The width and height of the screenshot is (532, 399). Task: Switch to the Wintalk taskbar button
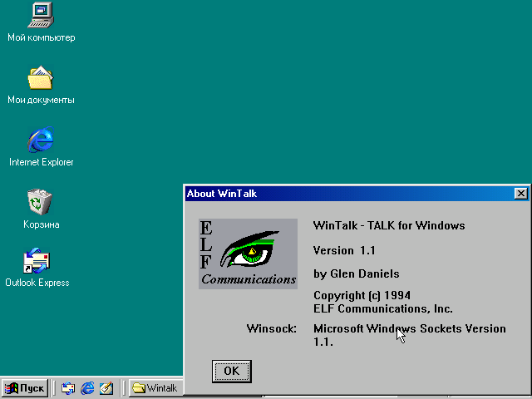coord(155,388)
